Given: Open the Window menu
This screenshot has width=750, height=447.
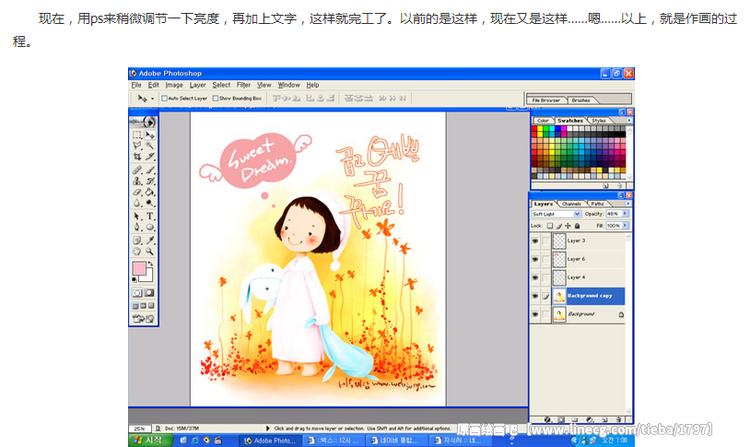Looking at the screenshot, I should (289, 85).
